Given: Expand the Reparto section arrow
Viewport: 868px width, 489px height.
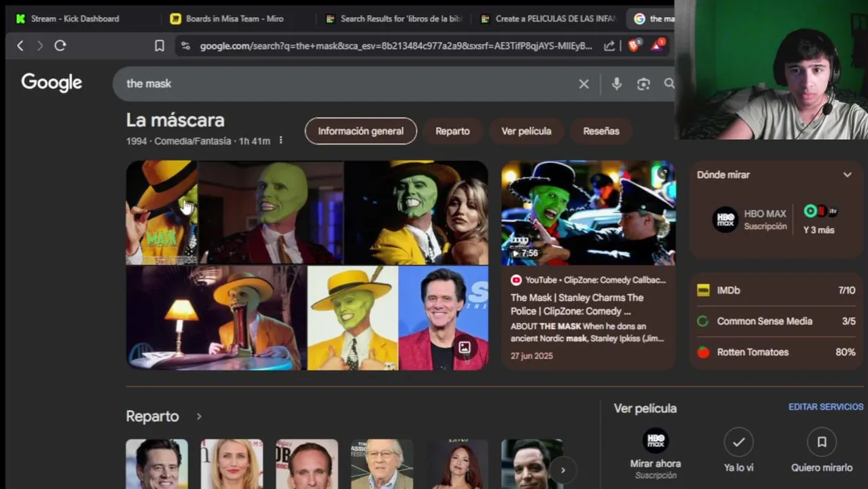Looking at the screenshot, I should coord(199,416).
